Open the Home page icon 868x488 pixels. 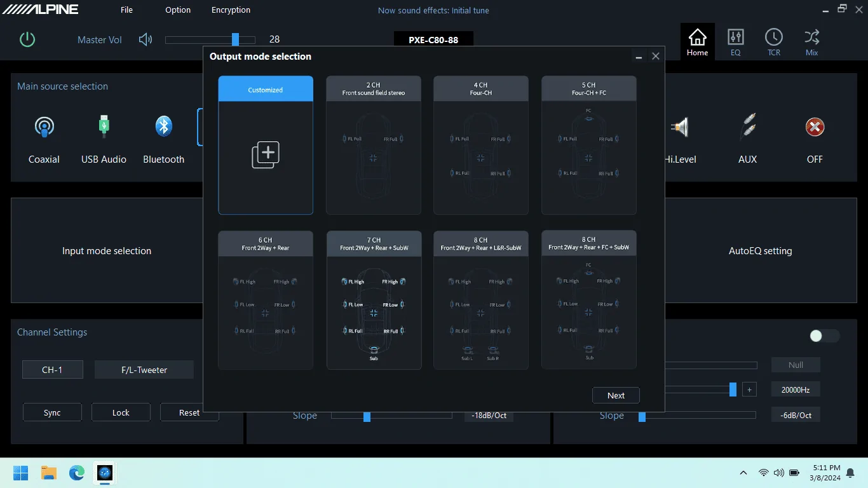pos(697,43)
